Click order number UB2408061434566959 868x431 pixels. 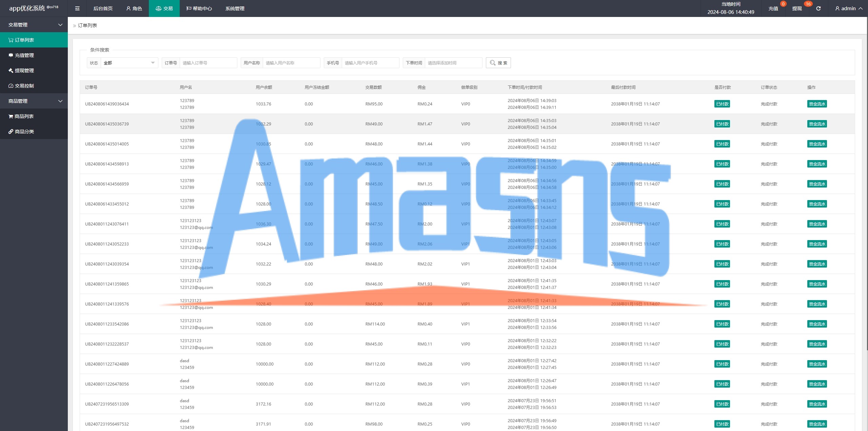tap(107, 184)
